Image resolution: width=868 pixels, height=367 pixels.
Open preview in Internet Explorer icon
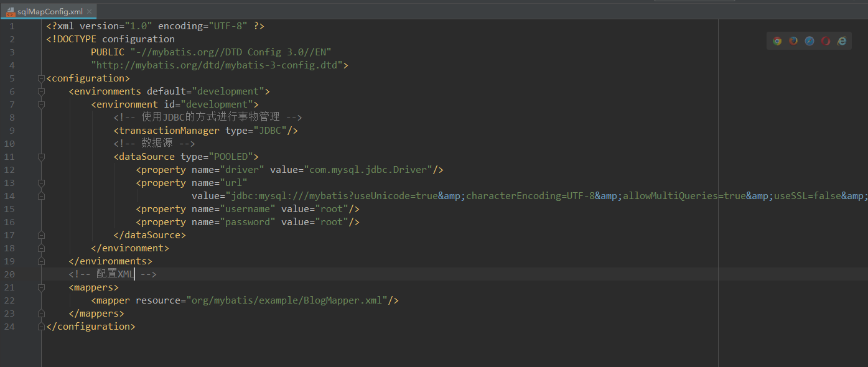pyautogui.click(x=842, y=41)
